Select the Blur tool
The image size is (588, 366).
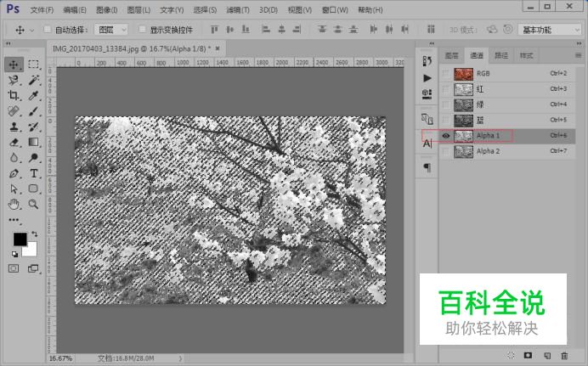(14, 158)
